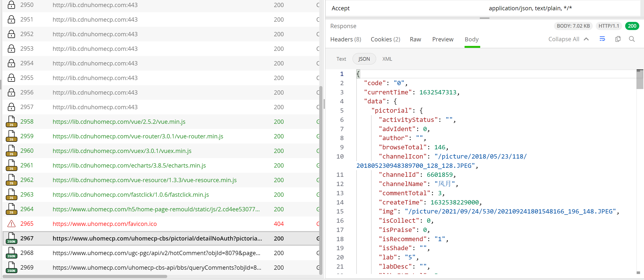Screen dimensions: 644x280
Task: Switch body view to Text
Action: [x=341, y=59]
